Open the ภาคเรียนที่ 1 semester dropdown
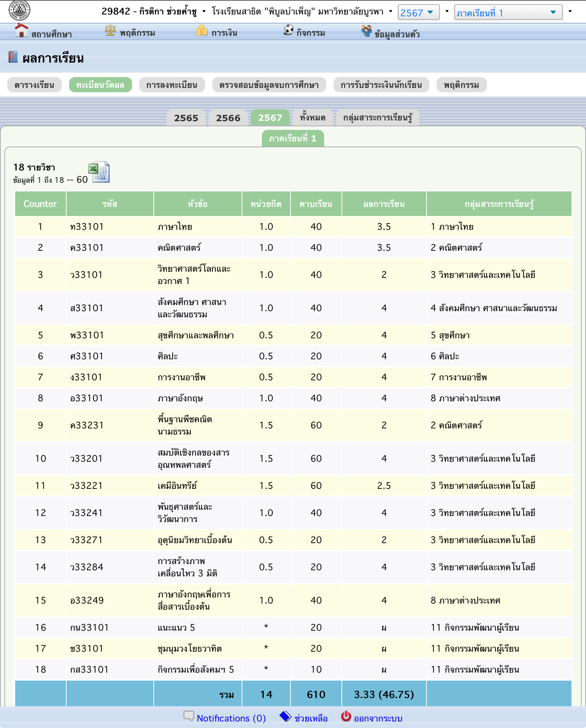This screenshot has height=728, width=586. pyautogui.click(x=508, y=13)
